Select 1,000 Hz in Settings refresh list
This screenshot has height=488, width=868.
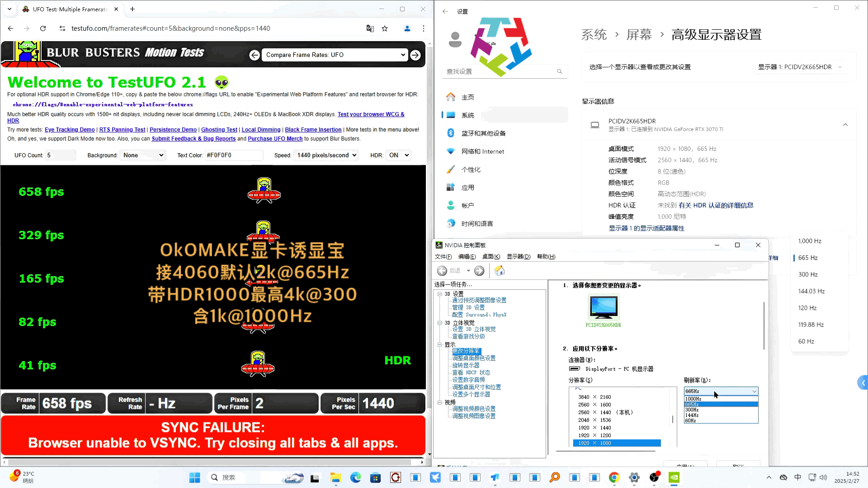click(819, 241)
